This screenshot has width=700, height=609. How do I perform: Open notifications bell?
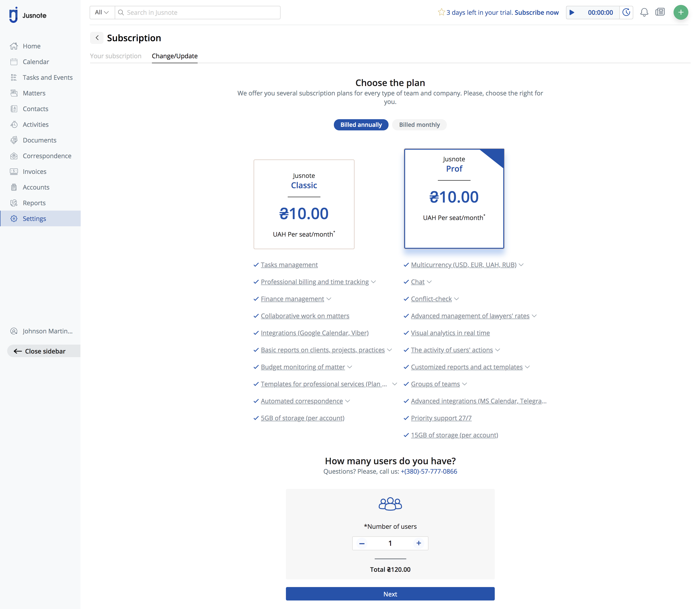point(644,13)
